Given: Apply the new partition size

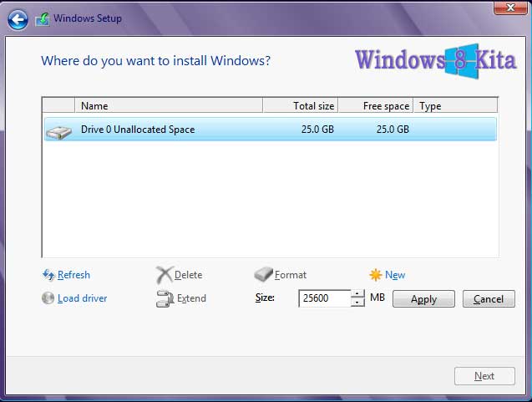Looking at the screenshot, I should [x=423, y=299].
